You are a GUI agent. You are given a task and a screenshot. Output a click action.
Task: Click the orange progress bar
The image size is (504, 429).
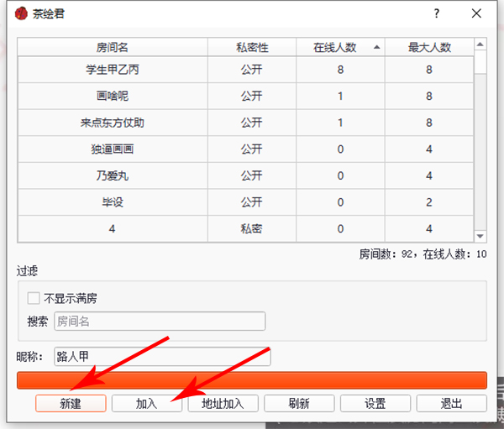[252, 380]
